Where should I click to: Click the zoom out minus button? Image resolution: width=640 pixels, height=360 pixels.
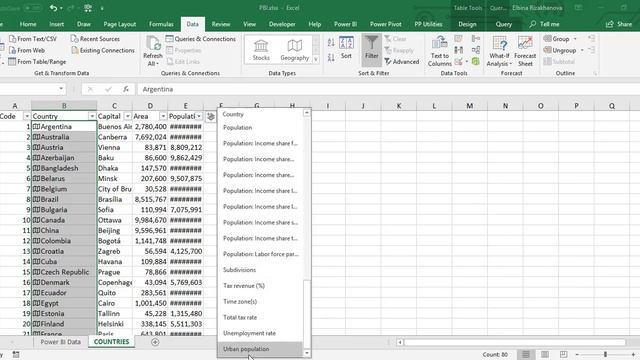click(577, 354)
